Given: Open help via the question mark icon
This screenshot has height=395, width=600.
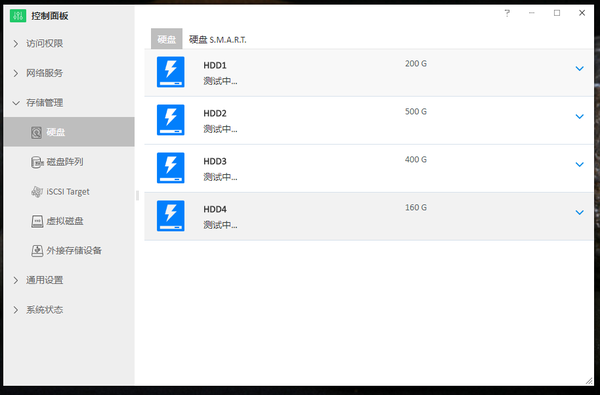Looking at the screenshot, I should pyautogui.click(x=507, y=13).
